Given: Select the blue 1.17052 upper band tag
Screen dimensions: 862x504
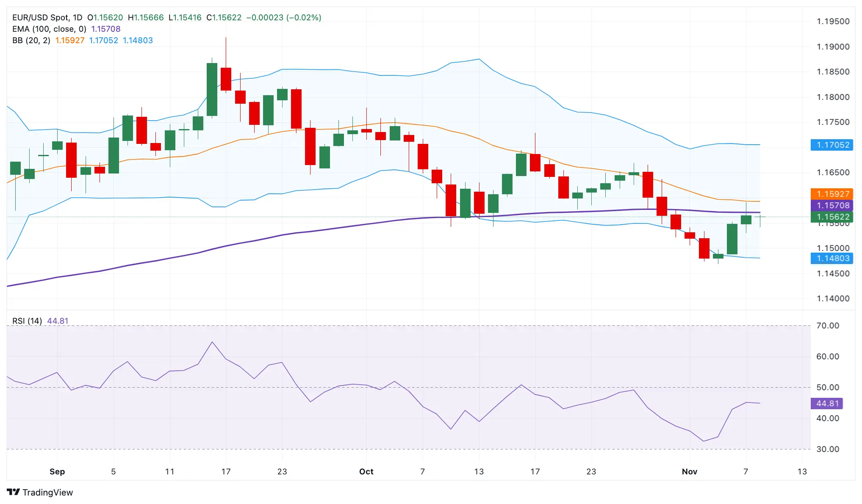Looking at the screenshot, I should pos(832,145).
